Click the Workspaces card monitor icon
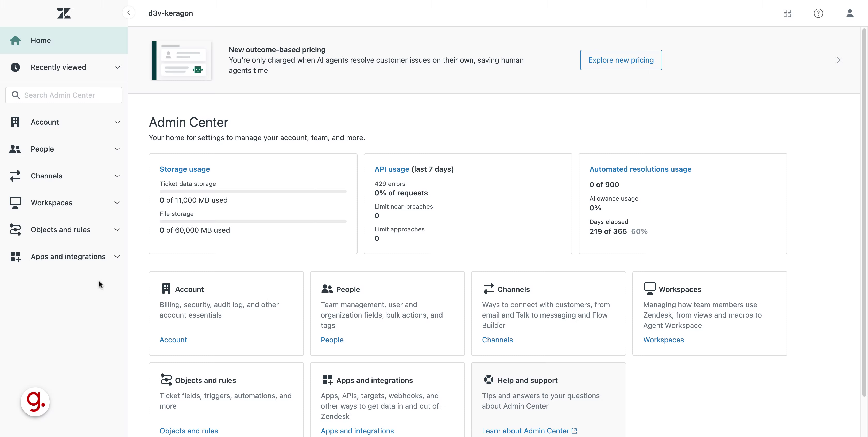 pyautogui.click(x=650, y=289)
